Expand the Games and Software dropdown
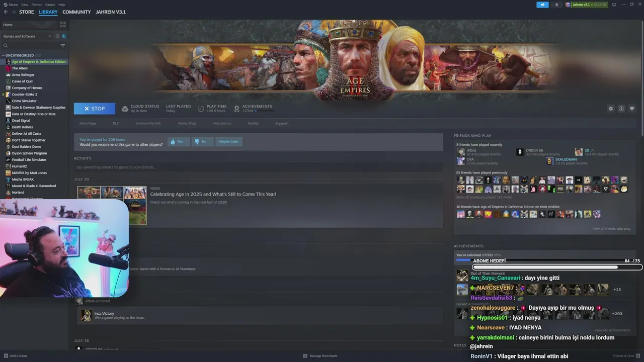Screen dimensions: 644x362 27,36
